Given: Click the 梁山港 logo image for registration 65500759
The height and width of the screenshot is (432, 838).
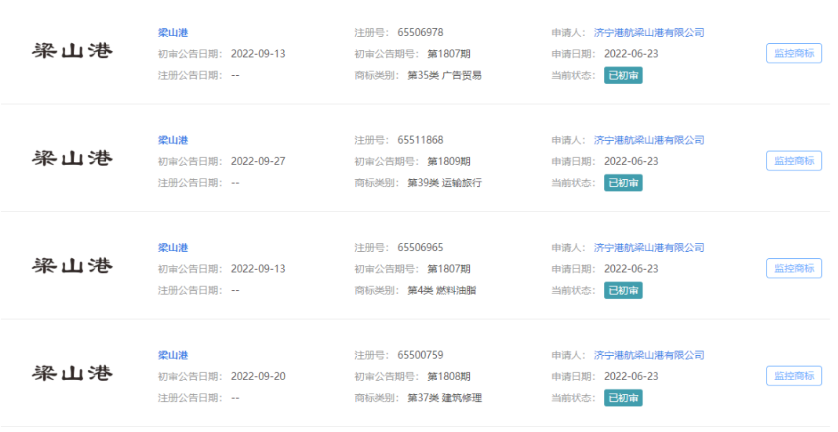Looking at the screenshot, I should point(73,375).
